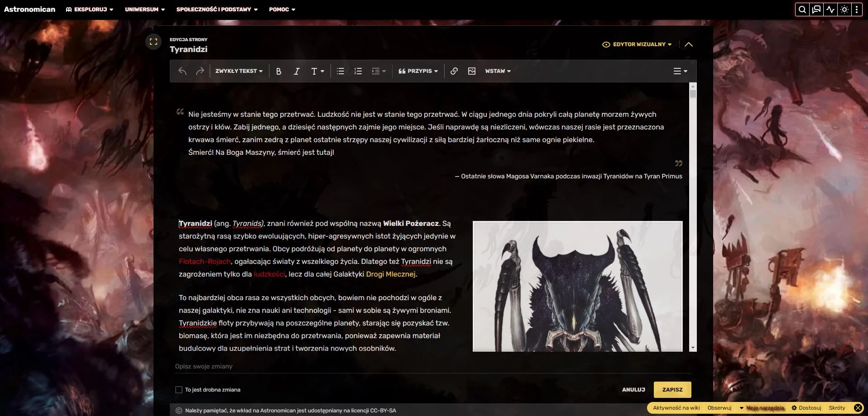
Task: Open the page options hamburger menu
Action: click(680, 71)
